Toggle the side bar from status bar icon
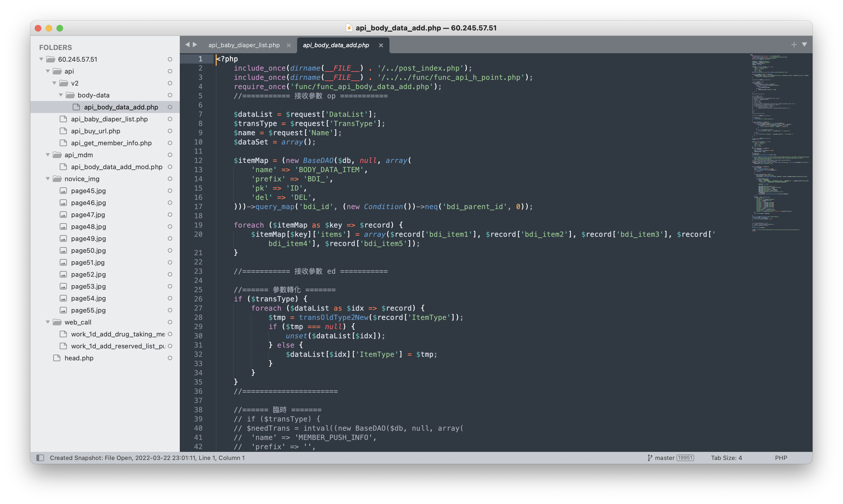This screenshot has height=504, width=843. click(x=40, y=458)
